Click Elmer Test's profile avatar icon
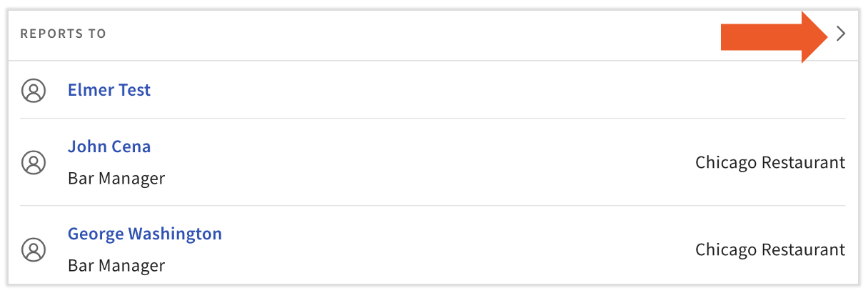Image resolution: width=868 pixels, height=293 pixels. point(34,91)
